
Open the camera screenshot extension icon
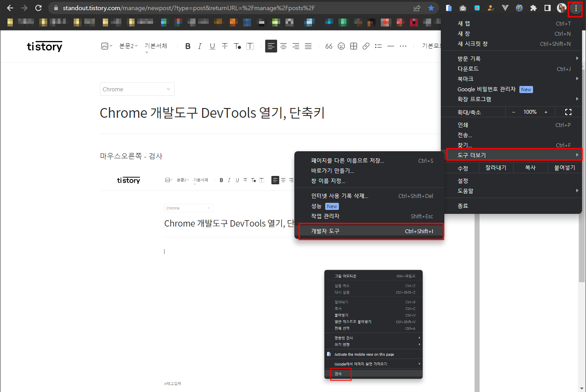click(463, 8)
